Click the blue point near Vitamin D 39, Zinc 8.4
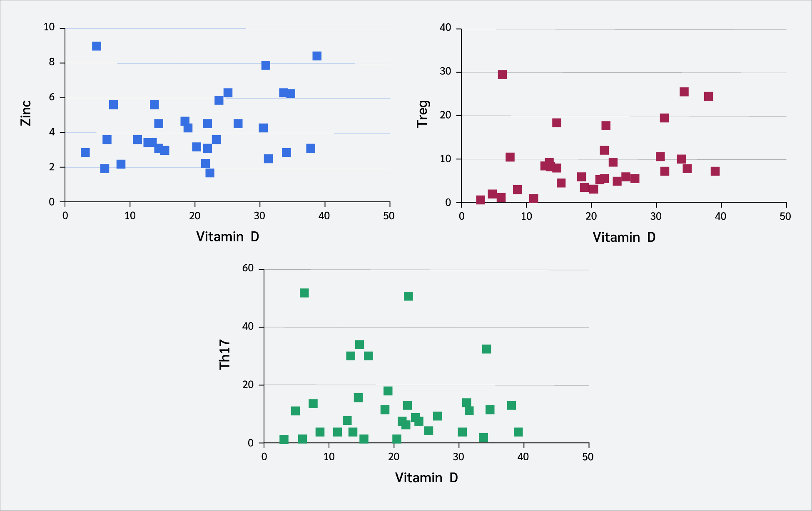This screenshot has height=511, width=812. pos(317,56)
